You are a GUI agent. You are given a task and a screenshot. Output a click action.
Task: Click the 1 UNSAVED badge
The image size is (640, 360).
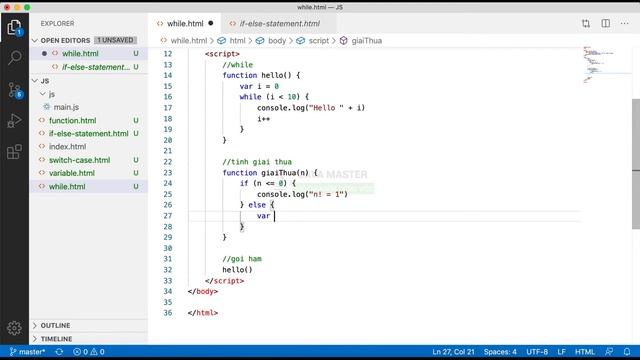pos(116,40)
